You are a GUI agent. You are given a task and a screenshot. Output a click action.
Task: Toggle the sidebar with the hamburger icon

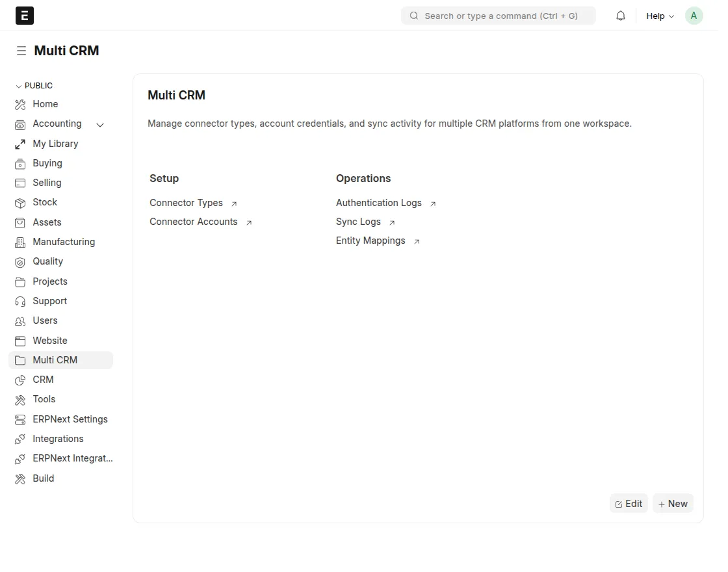coord(21,50)
